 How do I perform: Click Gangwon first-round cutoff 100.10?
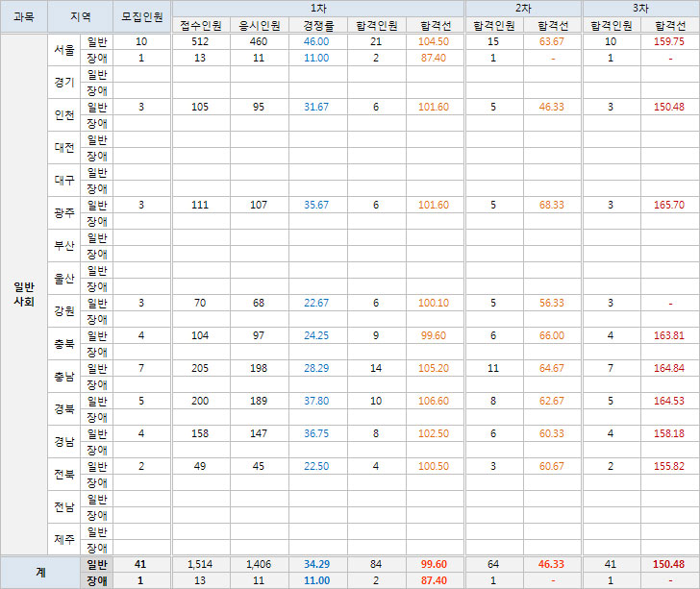coord(434,303)
